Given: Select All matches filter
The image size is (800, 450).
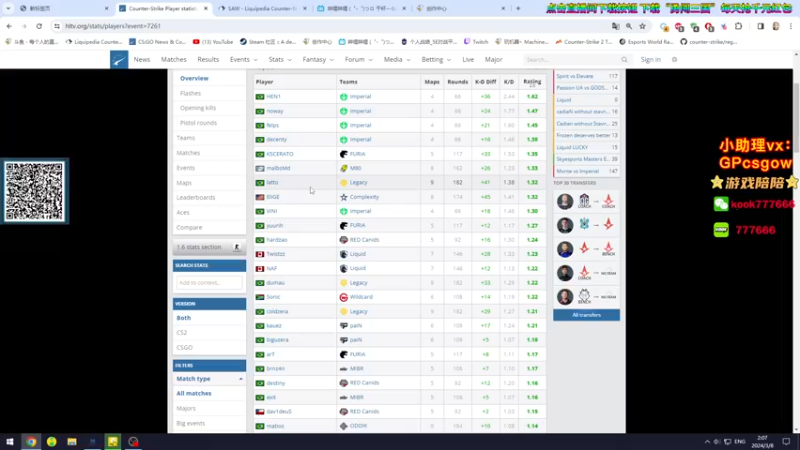Looking at the screenshot, I should (x=194, y=393).
